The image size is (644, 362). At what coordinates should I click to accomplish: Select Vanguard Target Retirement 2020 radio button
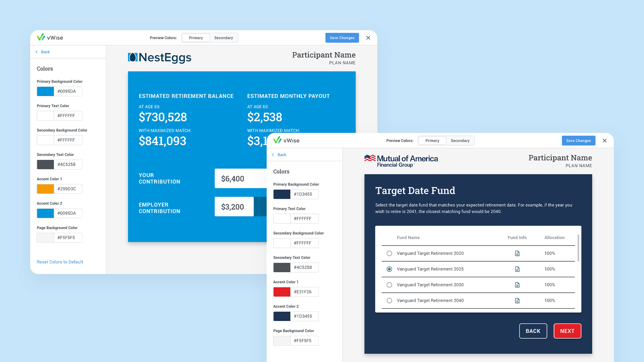(389, 253)
